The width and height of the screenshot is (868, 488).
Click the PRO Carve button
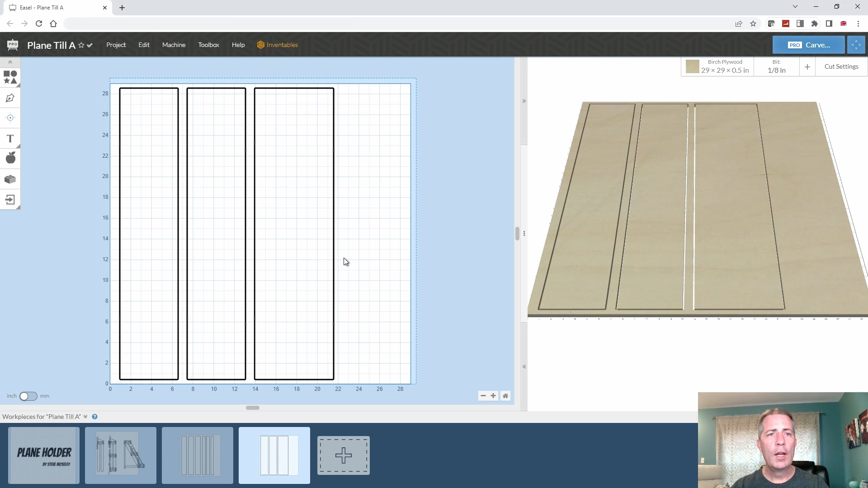click(808, 45)
